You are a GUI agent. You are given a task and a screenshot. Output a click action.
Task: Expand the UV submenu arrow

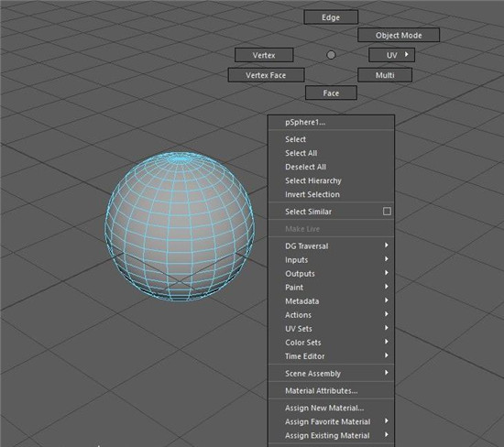click(407, 54)
